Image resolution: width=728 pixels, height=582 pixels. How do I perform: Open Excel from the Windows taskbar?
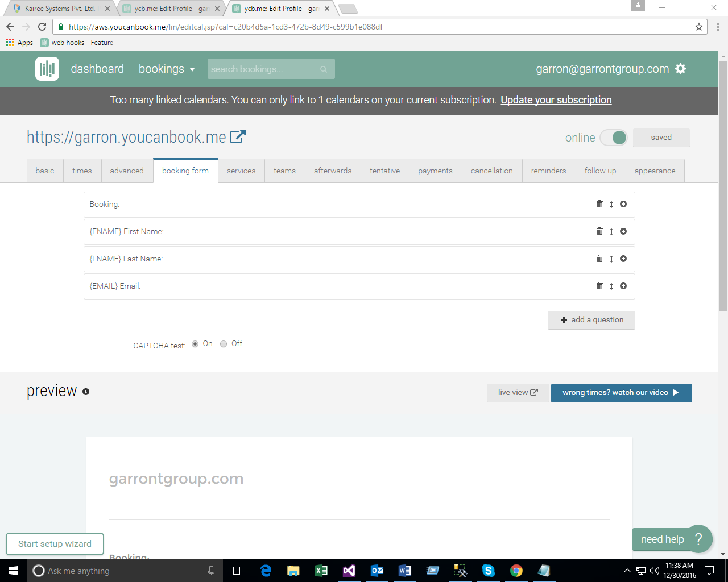tap(321, 571)
